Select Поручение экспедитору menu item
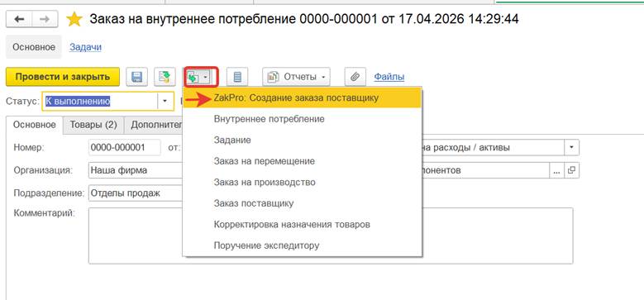The image size is (644, 300). coord(303,245)
